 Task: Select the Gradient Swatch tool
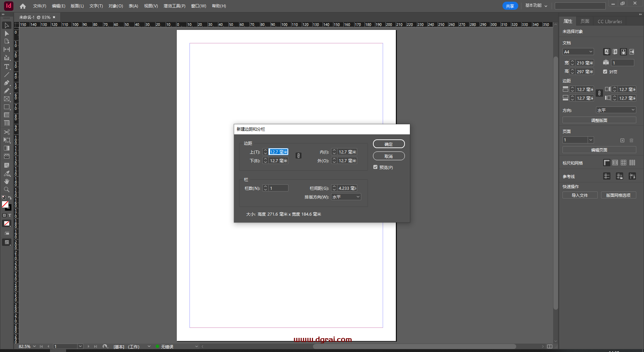(x=6, y=148)
